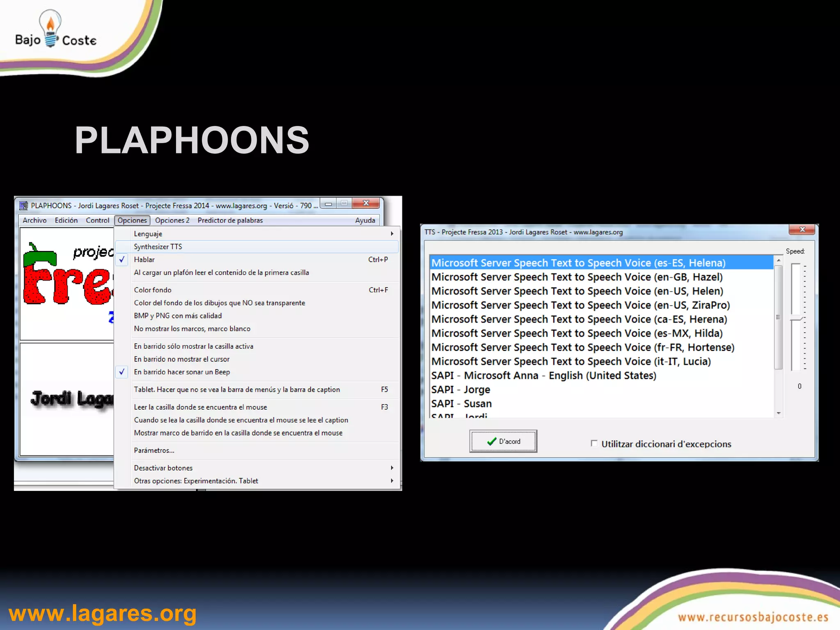Open the Parámetros... menu entry
The image size is (840, 630).
click(x=256, y=450)
